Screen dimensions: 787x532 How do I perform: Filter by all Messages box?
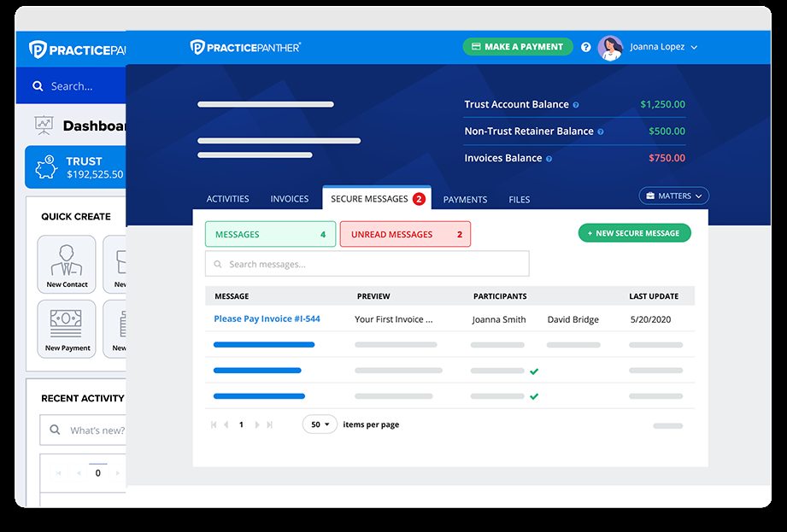tap(271, 234)
